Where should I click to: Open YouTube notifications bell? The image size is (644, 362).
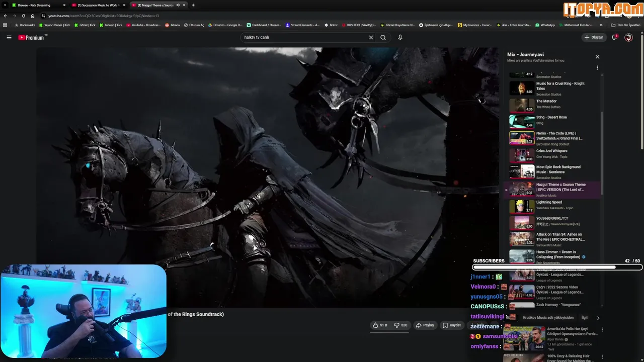click(614, 37)
